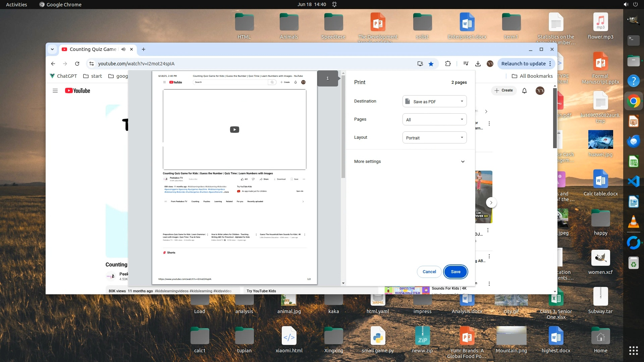The height and width of the screenshot is (362, 644).
Task: Open the media control icon
Action: [466, 64]
